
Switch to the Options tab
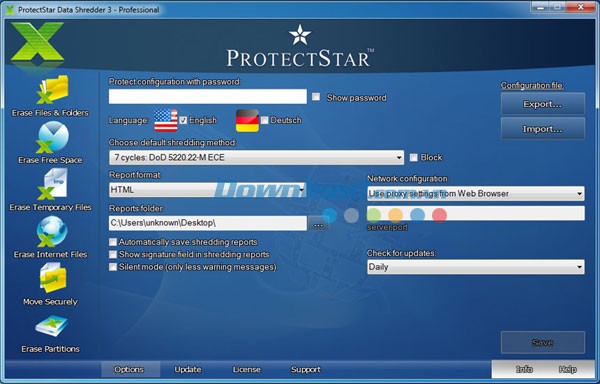point(129,369)
